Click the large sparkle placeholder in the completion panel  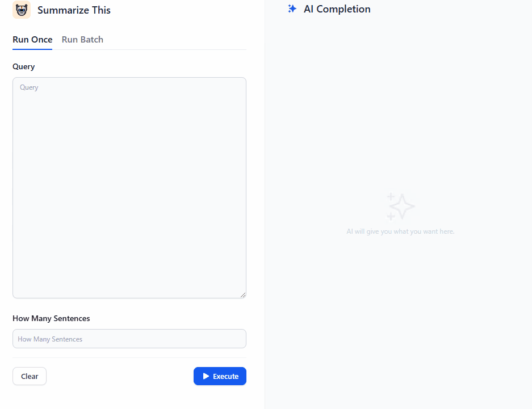pyautogui.click(x=400, y=206)
